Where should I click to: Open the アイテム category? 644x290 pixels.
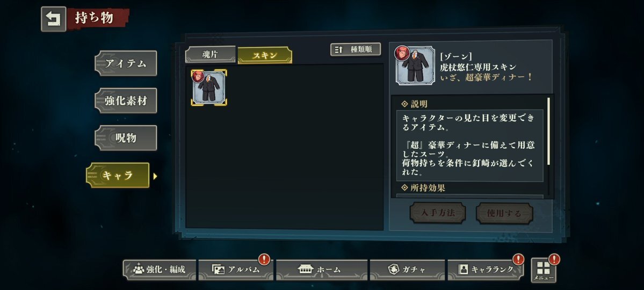[126, 63]
